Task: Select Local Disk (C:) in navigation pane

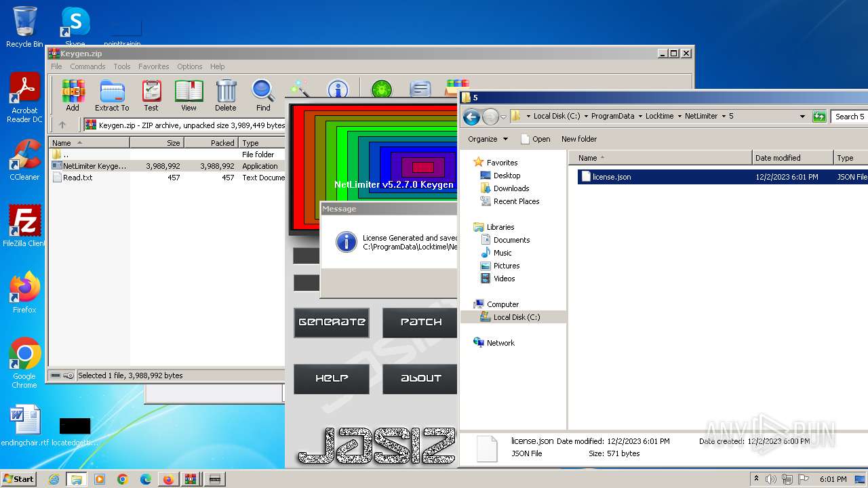Action: point(517,317)
